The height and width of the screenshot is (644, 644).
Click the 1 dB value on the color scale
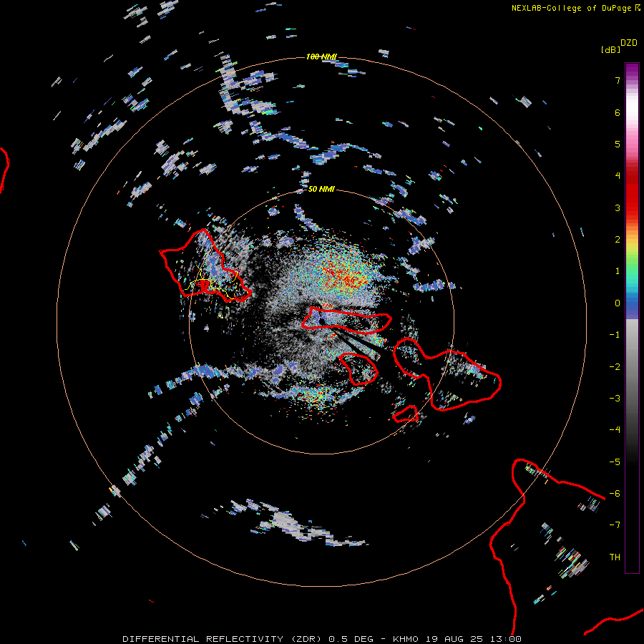click(618, 271)
